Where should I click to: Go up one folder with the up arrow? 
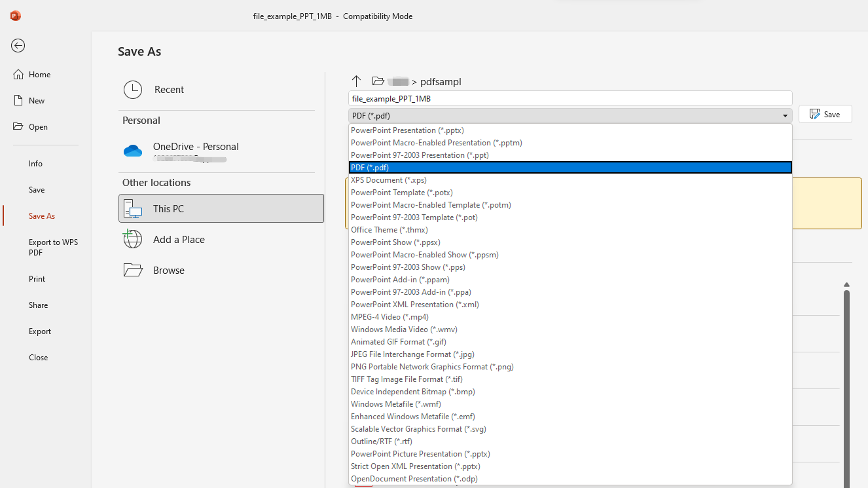click(356, 81)
